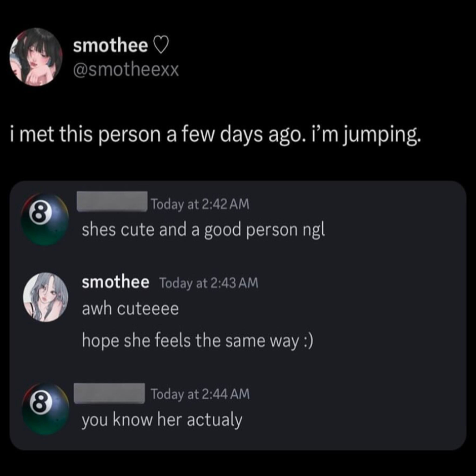This screenshot has width=476, height=476.
Task: Open smothee's profile picture beside the post name
Action: click(x=36, y=57)
